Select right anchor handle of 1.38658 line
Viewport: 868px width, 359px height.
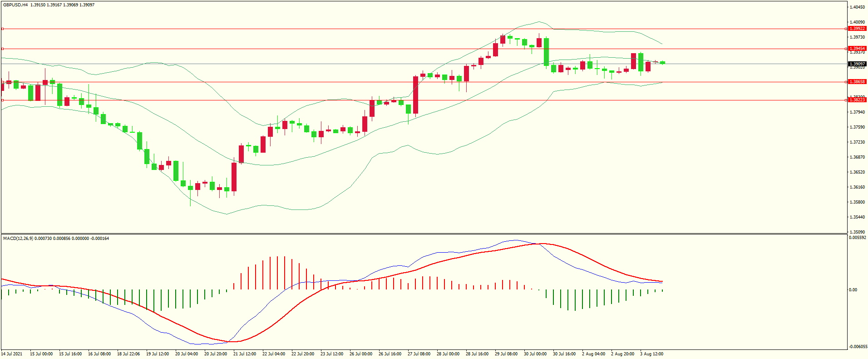click(x=846, y=82)
